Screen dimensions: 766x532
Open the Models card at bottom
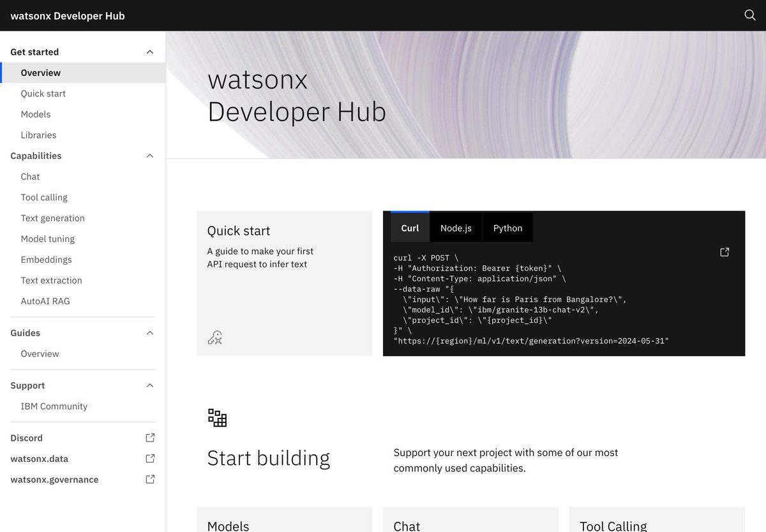(x=285, y=519)
